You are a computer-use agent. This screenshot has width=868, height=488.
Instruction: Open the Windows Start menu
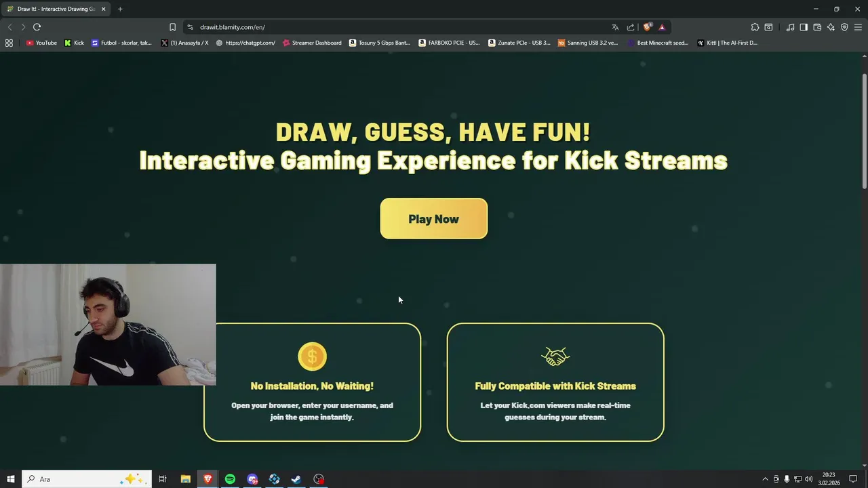(x=10, y=479)
